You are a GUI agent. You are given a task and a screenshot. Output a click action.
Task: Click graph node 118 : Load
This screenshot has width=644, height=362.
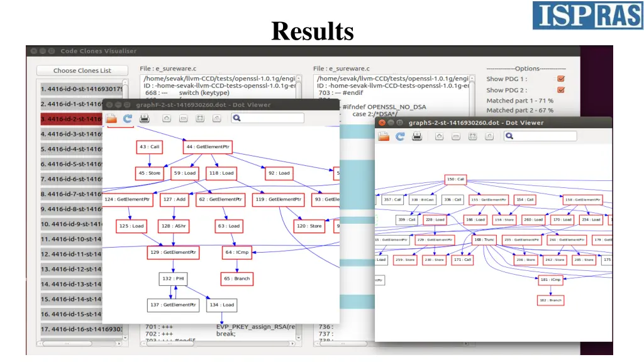click(221, 173)
